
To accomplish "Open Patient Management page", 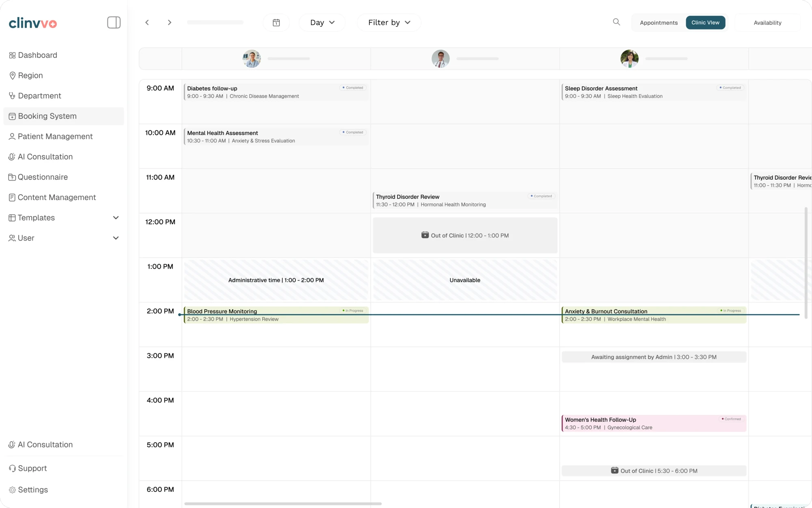I will (64, 137).
